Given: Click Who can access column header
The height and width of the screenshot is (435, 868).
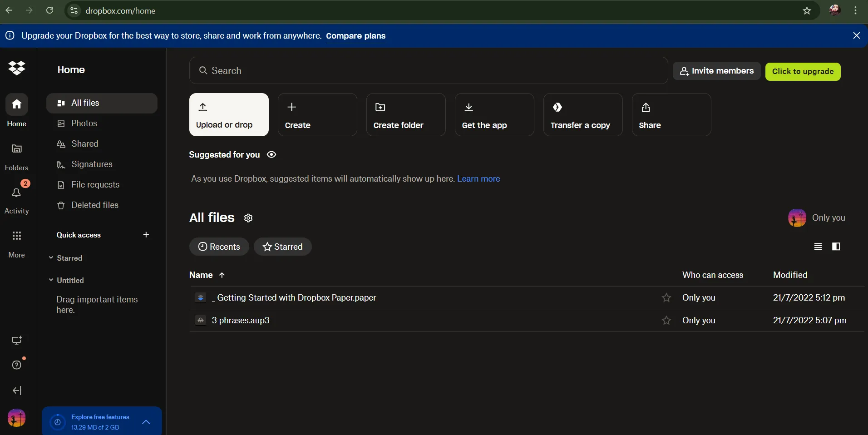Looking at the screenshot, I should pos(713,275).
